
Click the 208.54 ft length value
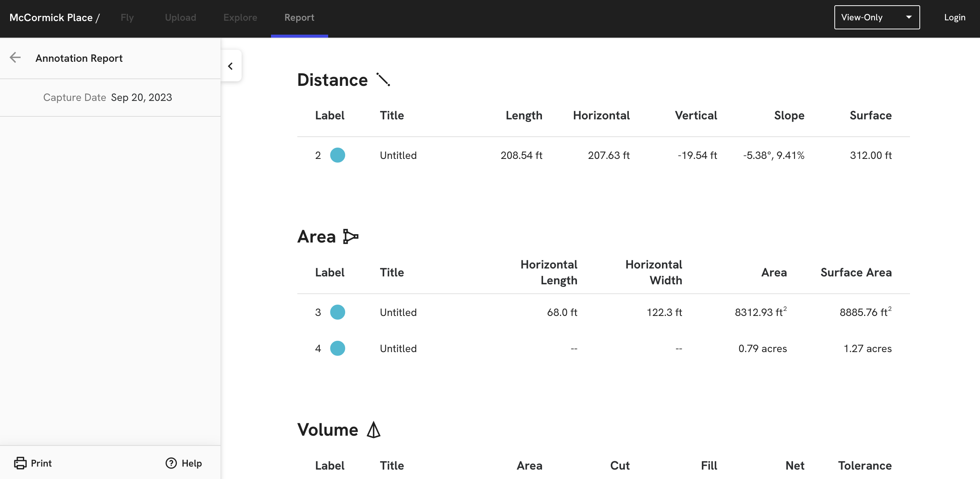tap(521, 156)
